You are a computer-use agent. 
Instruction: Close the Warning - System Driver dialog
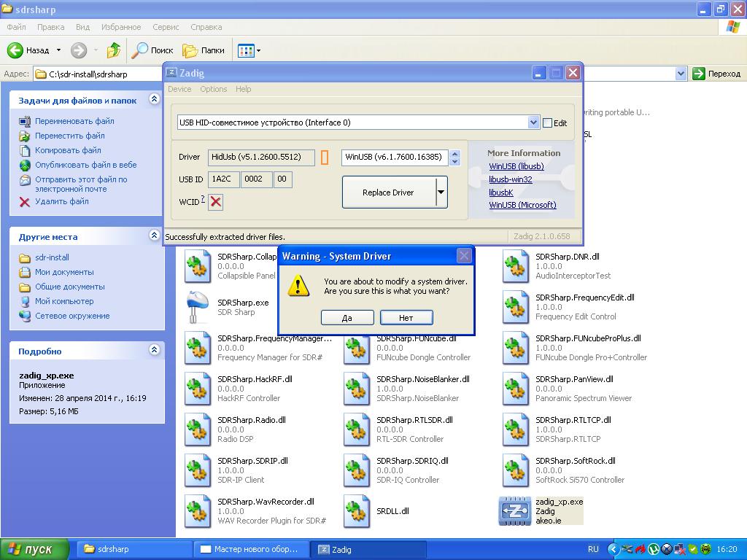464,256
